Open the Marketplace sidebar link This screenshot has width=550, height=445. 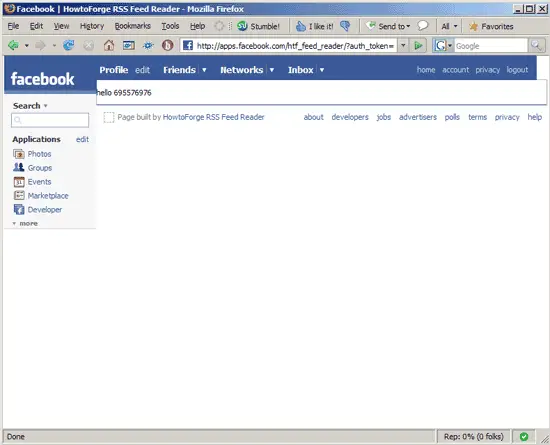tap(48, 196)
